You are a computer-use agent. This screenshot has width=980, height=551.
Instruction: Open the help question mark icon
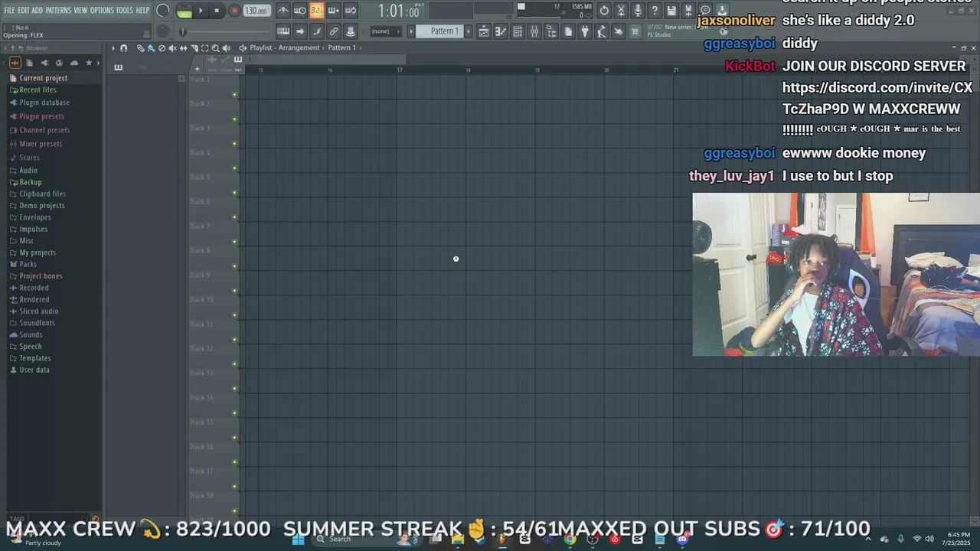pyautogui.click(x=655, y=11)
